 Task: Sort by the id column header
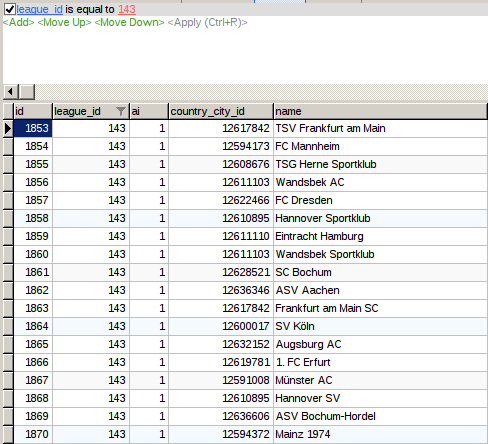tap(33, 111)
